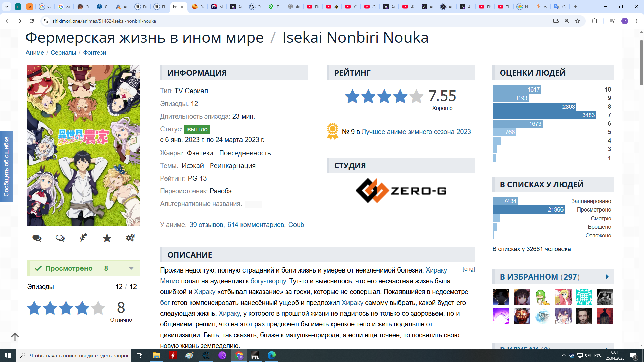The width and height of the screenshot is (644, 362).
Task: Click the 21966 Просмотрено list bar
Action: click(x=529, y=210)
